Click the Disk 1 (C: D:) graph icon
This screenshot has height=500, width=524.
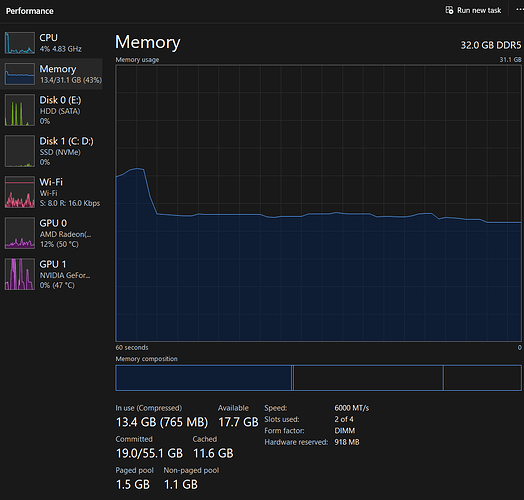click(x=20, y=151)
